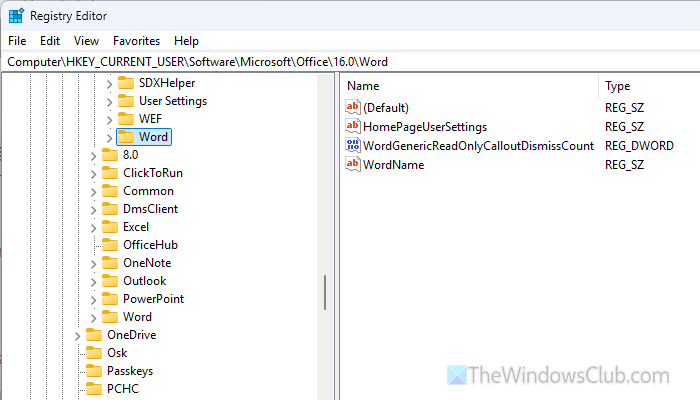Click the Outlook folder icon
The image size is (700, 400).
(x=110, y=281)
